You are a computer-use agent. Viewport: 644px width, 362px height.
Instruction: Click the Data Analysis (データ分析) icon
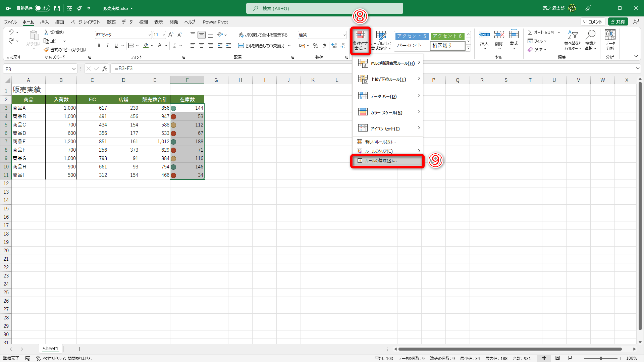click(610, 41)
